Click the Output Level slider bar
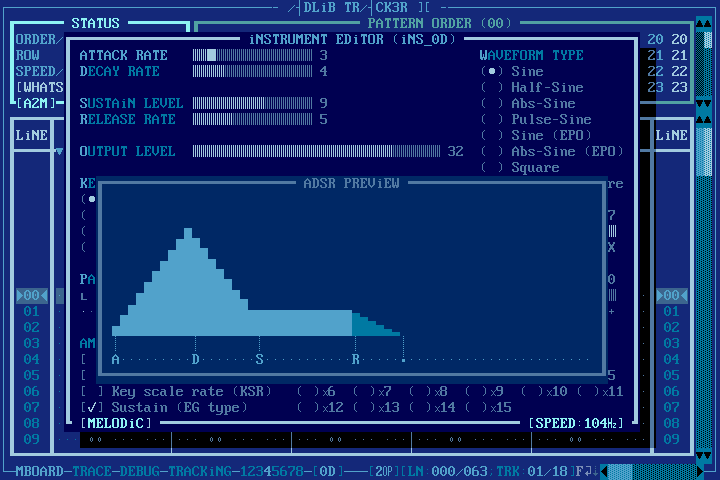The width and height of the screenshot is (720, 480). pyautogui.click(x=316, y=151)
